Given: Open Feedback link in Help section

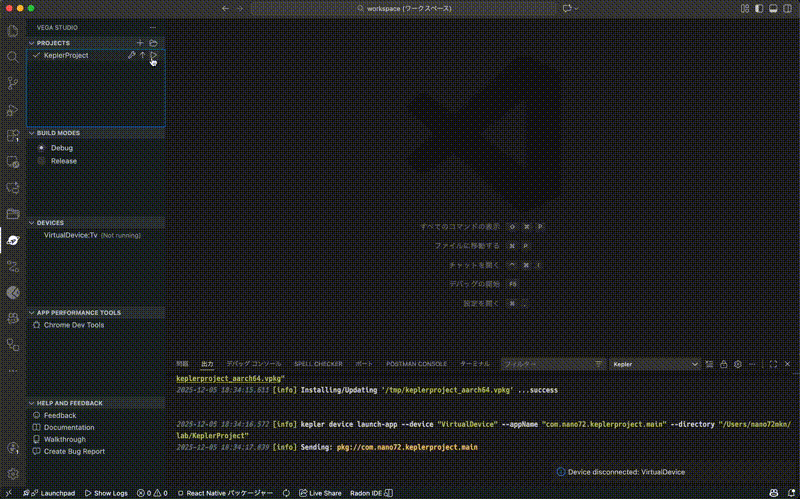Looking at the screenshot, I should 60,415.
